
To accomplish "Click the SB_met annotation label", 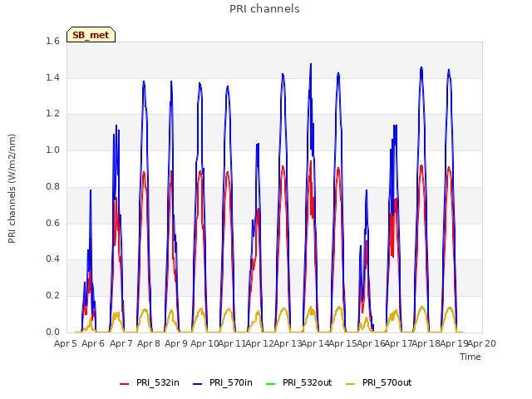I will (91, 35).
